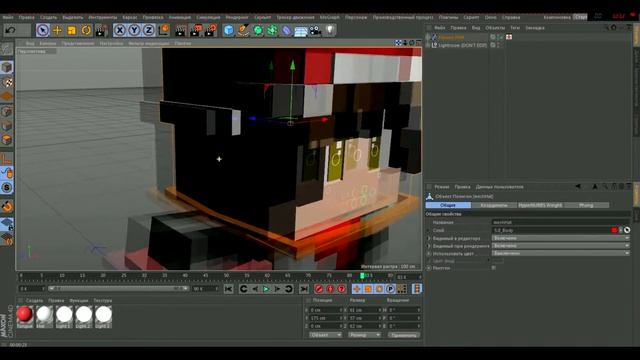Image resolution: width=640 pixels, height=360 pixels.
Task: Toggle the X-Ray checkbox
Action: pyautogui.click(x=494, y=268)
